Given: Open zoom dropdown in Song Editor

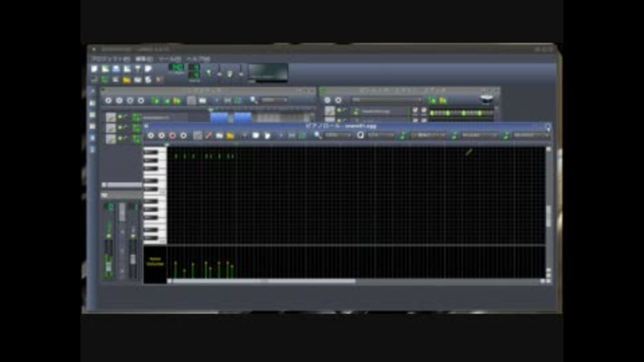Looking at the screenshot, I should click(x=274, y=100).
